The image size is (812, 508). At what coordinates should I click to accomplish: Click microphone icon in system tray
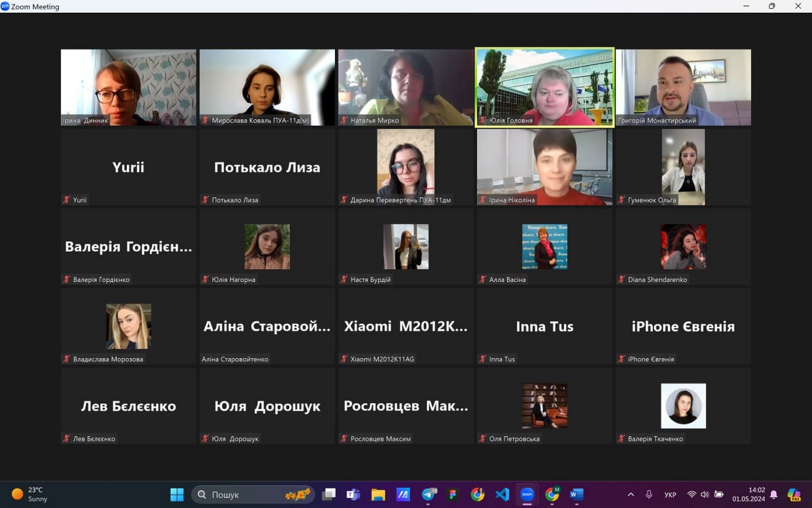[649, 494]
